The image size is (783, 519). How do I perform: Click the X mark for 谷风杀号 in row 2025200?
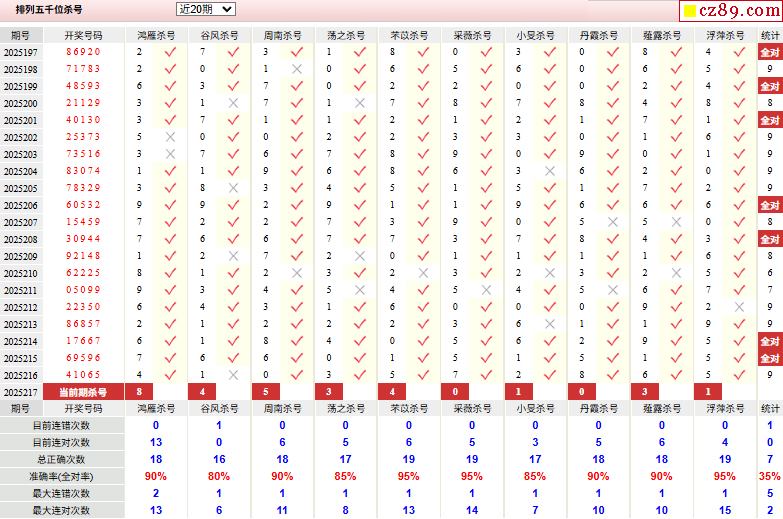tap(233, 103)
